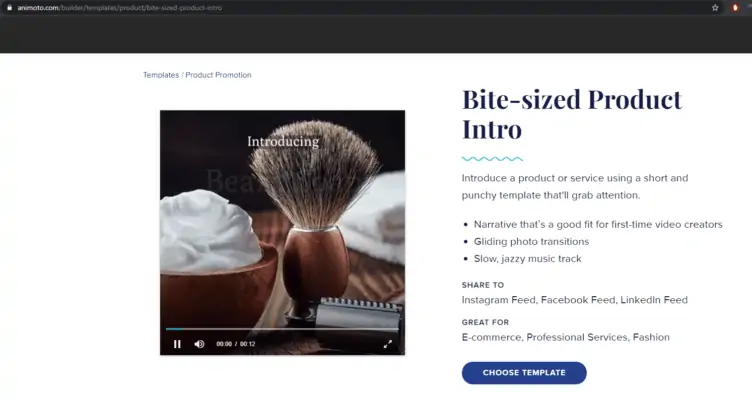Image resolution: width=752 pixels, height=400 pixels.
Task: Select LinkedIn Feed under Share To
Action: (x=654, y=300)
